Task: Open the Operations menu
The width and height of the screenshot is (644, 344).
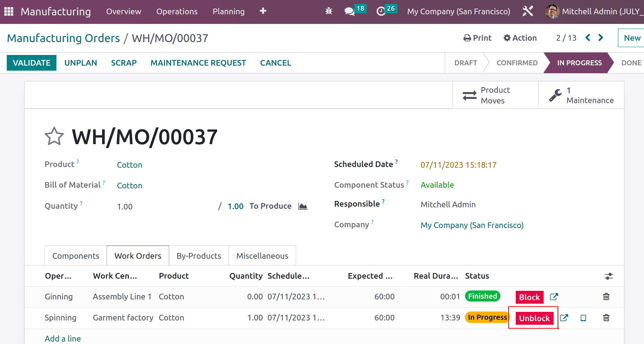Action: point(177,11)
